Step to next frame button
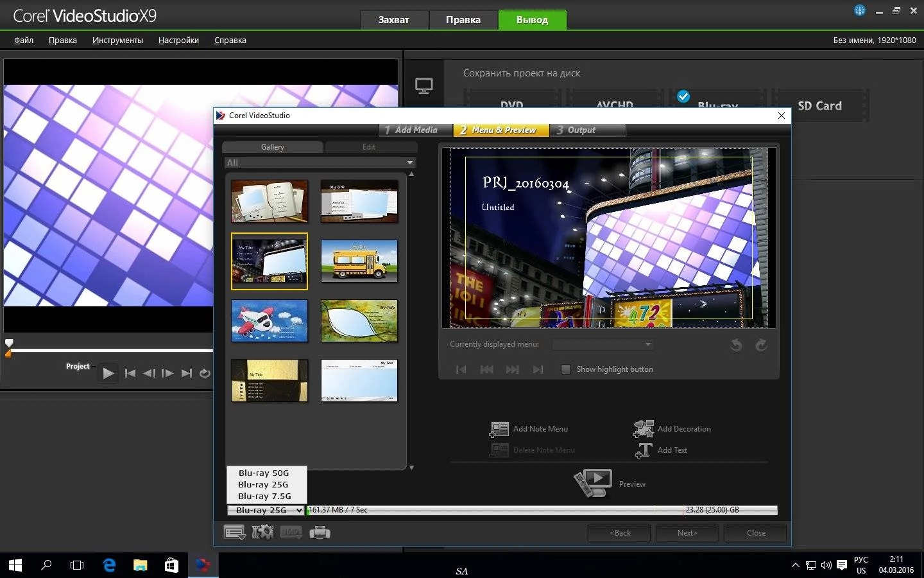 coord(167,373)
